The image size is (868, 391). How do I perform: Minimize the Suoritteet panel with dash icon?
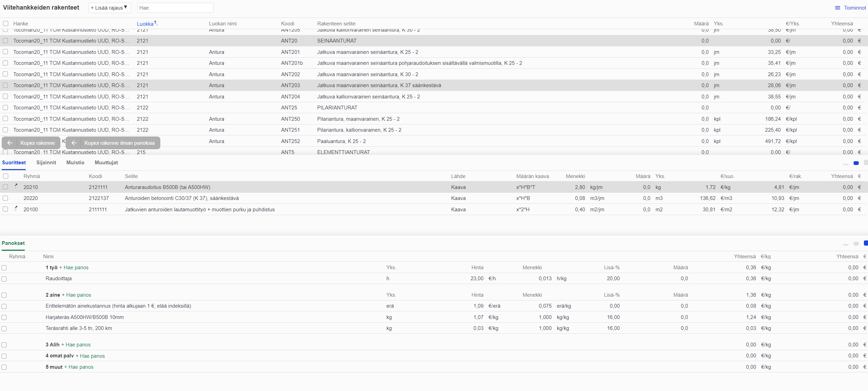tap(846, 164)
